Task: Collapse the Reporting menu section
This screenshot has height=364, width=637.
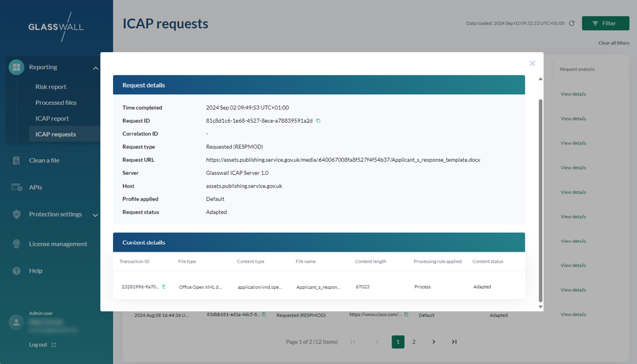Action: point(96,68)
